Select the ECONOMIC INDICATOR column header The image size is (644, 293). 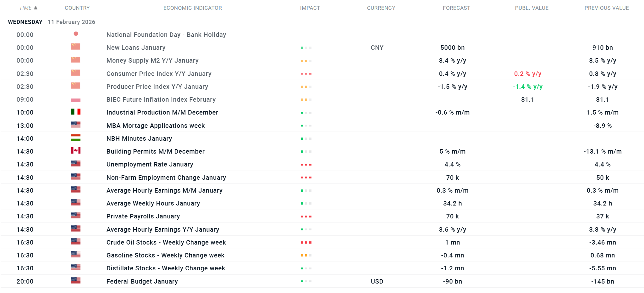(192, 8)
